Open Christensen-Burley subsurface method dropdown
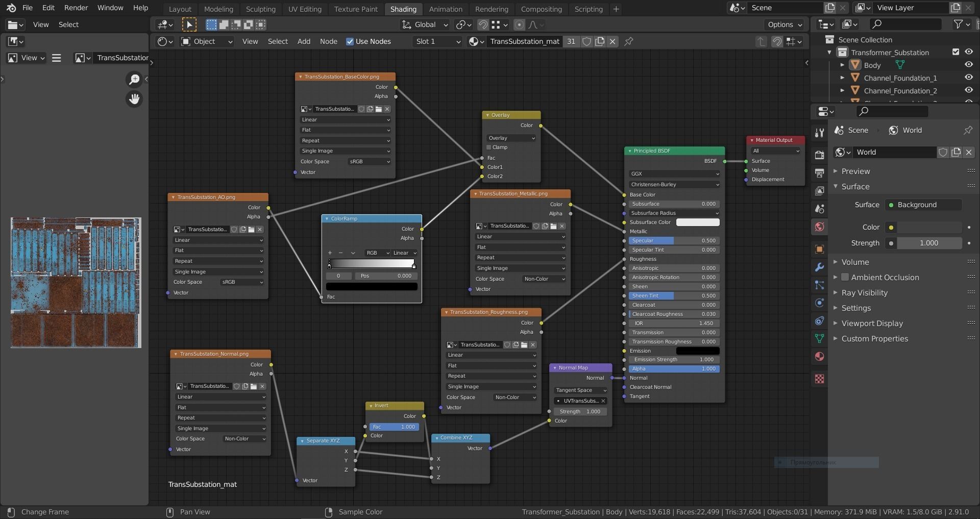 (674, 184)
